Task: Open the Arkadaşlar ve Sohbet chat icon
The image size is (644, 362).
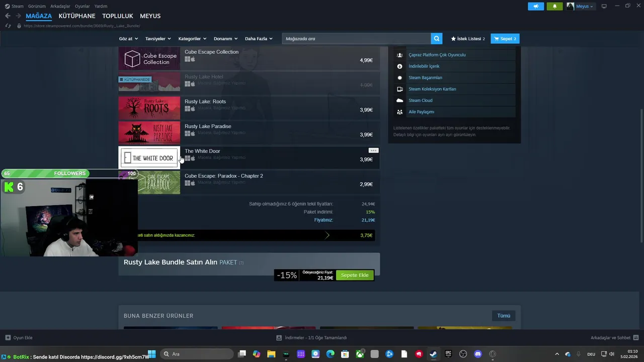Action: pos(636,338)
